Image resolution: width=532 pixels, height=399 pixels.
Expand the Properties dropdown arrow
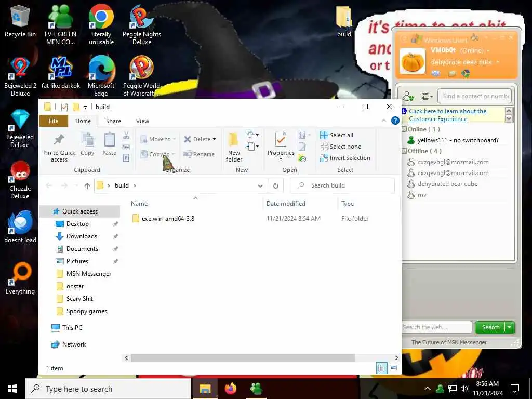click(281, 159)
